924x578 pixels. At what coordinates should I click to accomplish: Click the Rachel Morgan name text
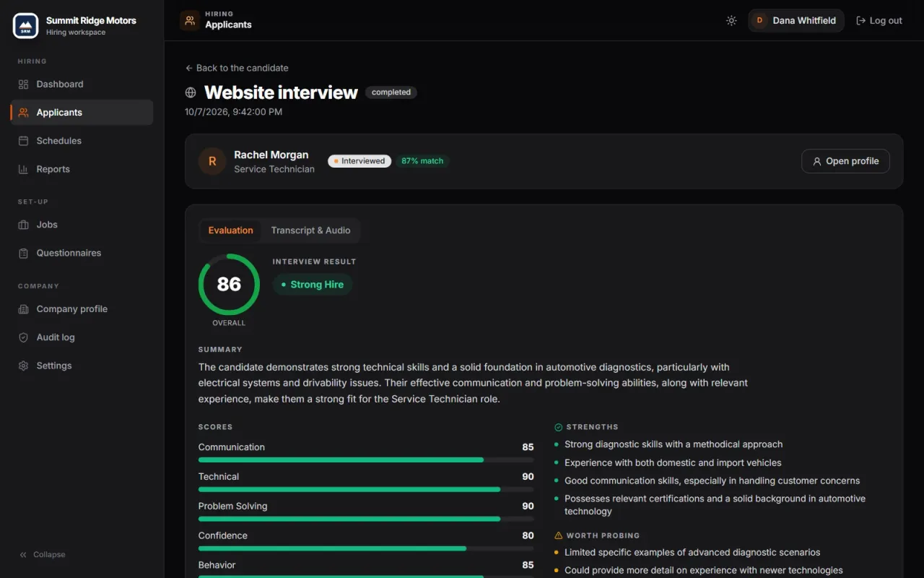(x=271, y=155)
